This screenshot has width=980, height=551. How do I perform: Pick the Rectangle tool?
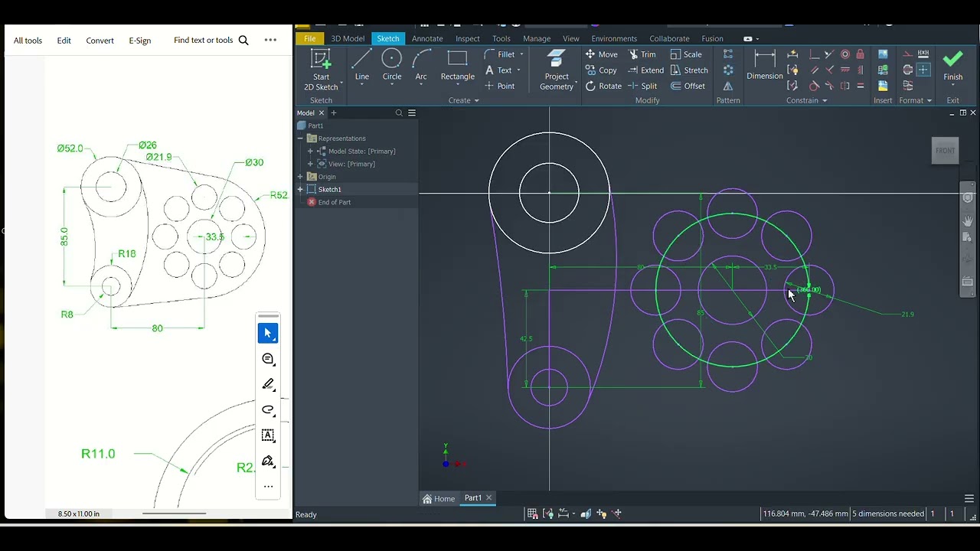coord(457,65)
